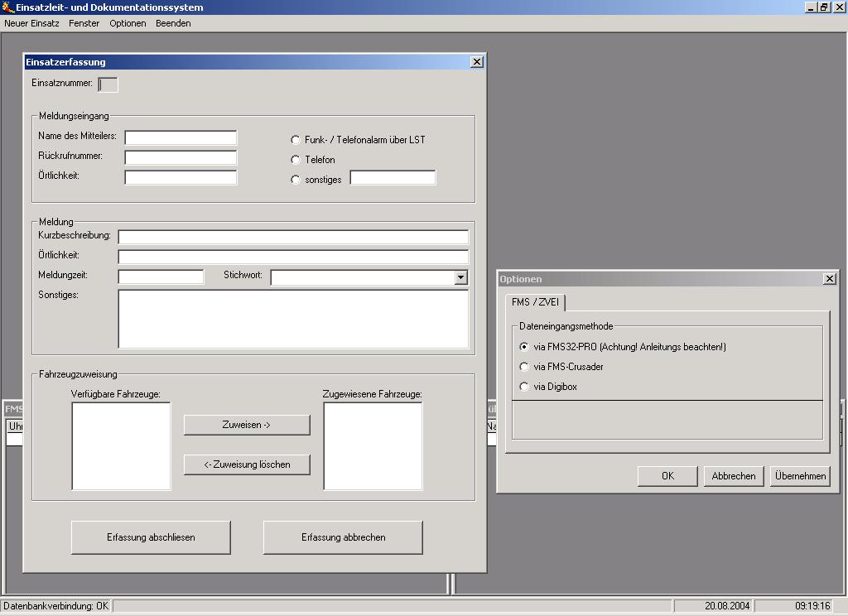Open the Optionen menu in menu bar
This screenshot has width=848, height=616.
tap(128, 23)
